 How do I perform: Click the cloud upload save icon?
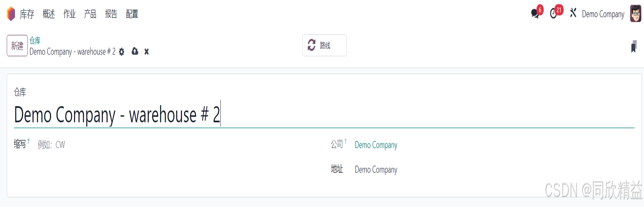point(135,51)
